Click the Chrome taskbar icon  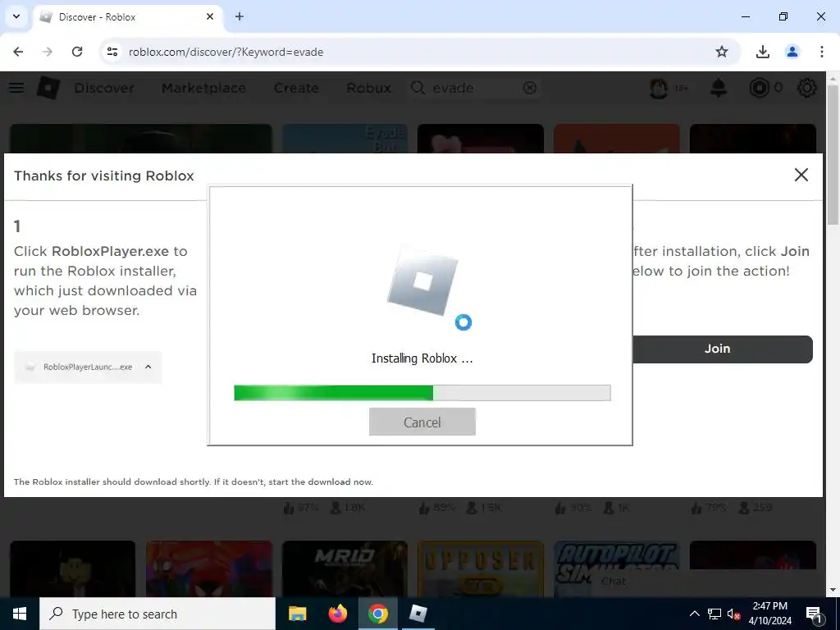tap(377, 614)
